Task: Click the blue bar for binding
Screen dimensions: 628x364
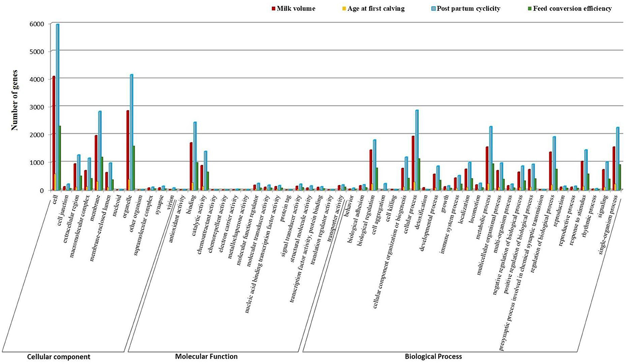Action: pos(195,156)
